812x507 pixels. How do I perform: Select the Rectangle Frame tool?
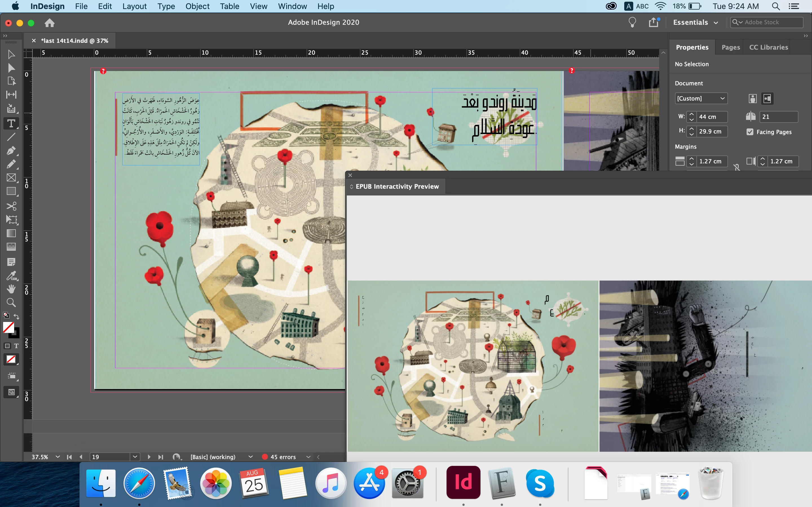(x=11, y=178)
